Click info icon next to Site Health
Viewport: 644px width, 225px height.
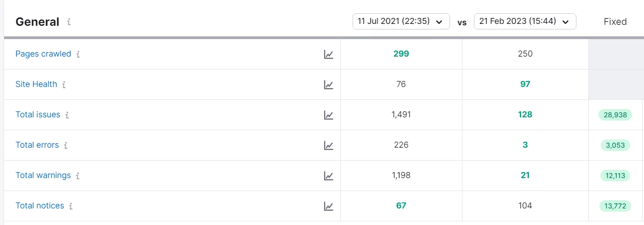click(64, 85)
